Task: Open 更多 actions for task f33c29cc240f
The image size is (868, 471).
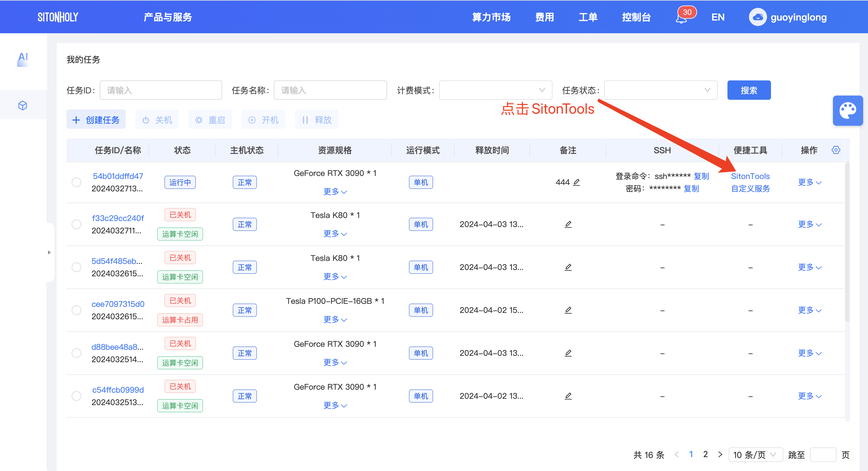Action: pyautogui.click(x=810, y=224)
